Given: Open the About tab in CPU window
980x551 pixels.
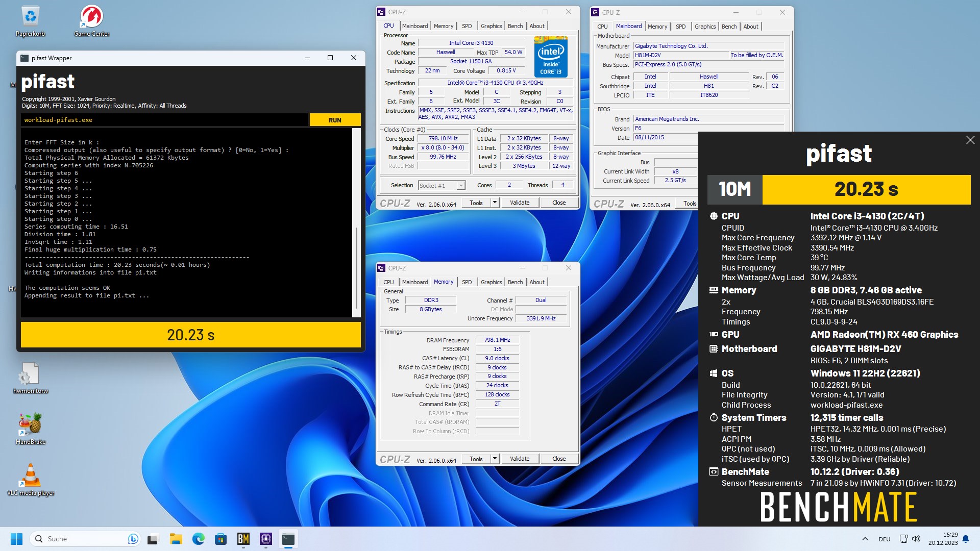Looking at the screenshot, I should point(537,26).
